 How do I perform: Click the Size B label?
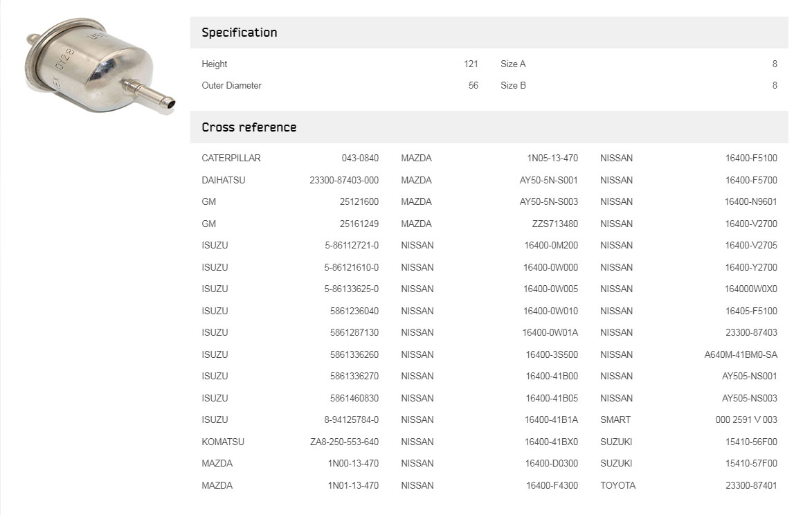click(513, 86)
